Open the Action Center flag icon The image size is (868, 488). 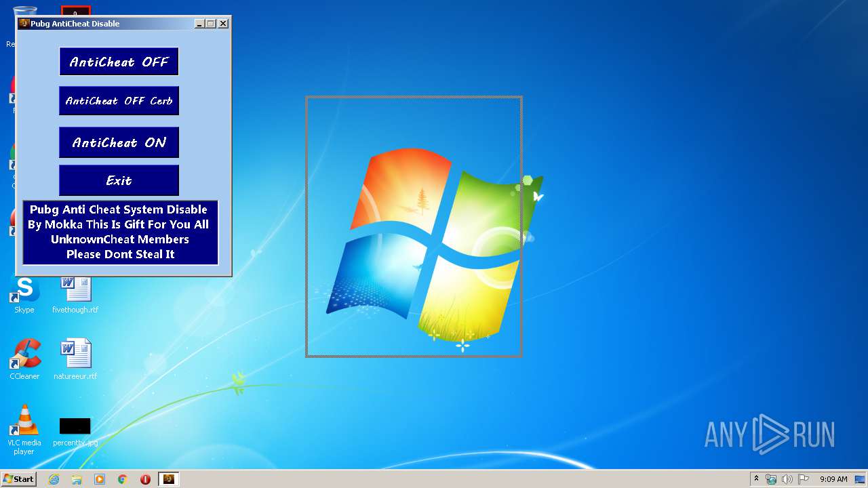pos(803,479)
